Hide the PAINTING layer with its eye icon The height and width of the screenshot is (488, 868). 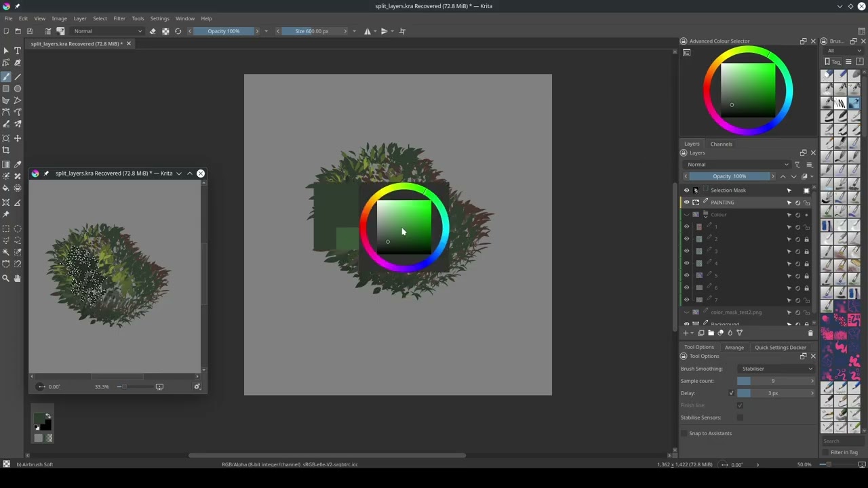[x=686, y=203]
